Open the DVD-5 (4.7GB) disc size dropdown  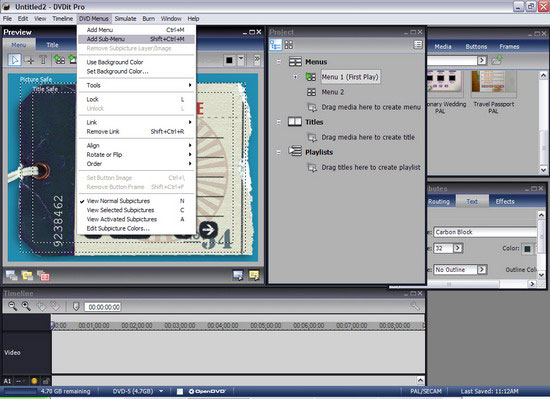pos(161,391)
